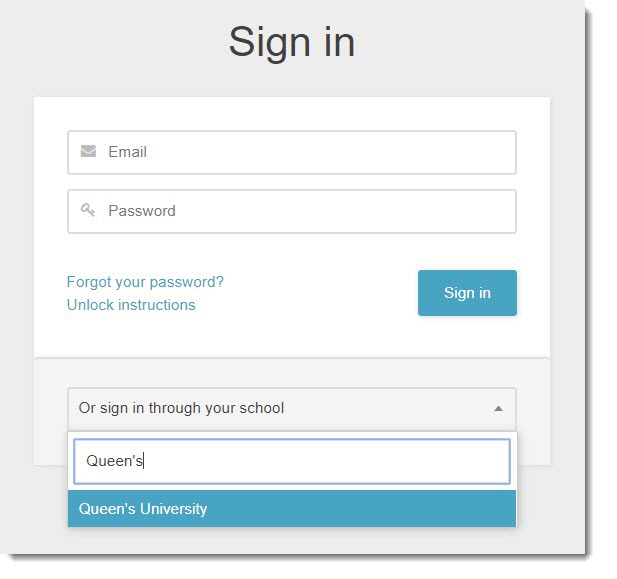617x579 pixels.
Task: Click the "Password" placeholder text
Action: click(x=142, y=211)
